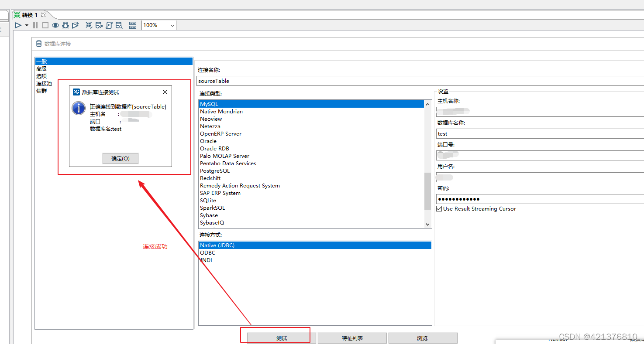Close the 转换 1 tab
The image size is (644, 344).
[x=43, y=15]
